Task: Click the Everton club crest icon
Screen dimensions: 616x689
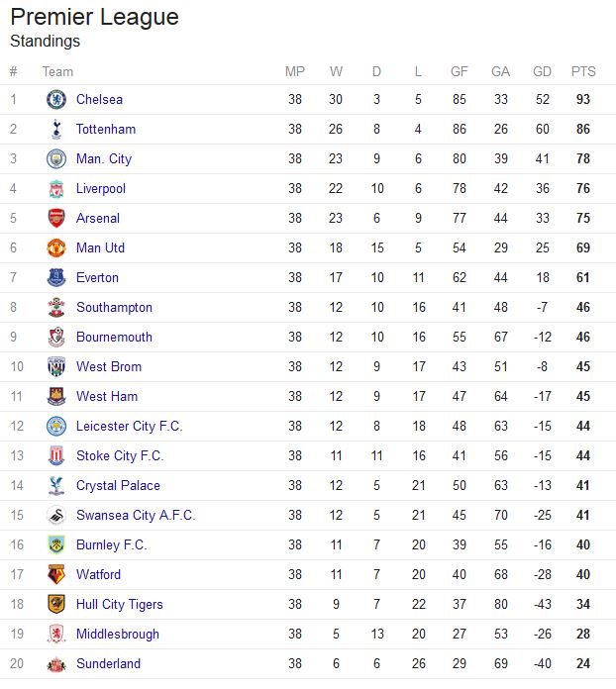Action: 56,277
